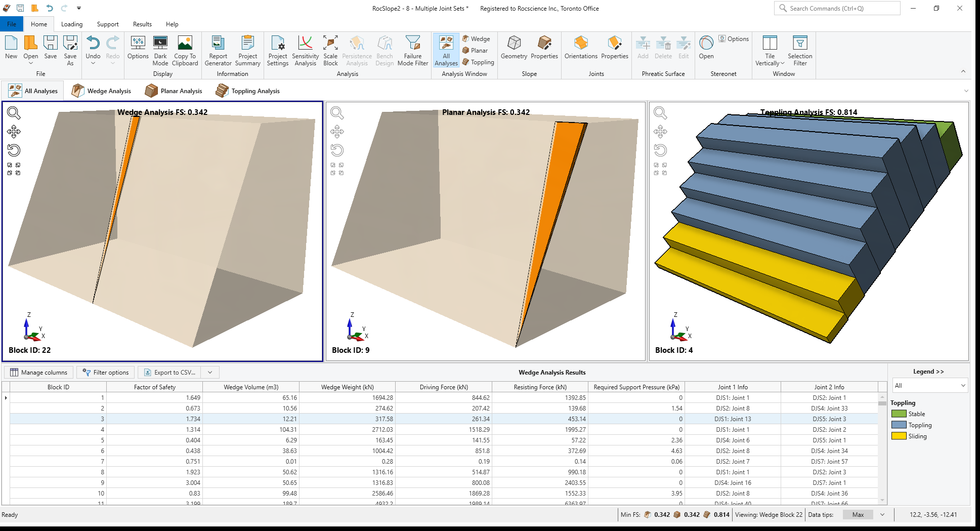Viewport: 980px width, 531px height.
Task: Switch to Planar Analysis view tab
Action: (174, 91)
